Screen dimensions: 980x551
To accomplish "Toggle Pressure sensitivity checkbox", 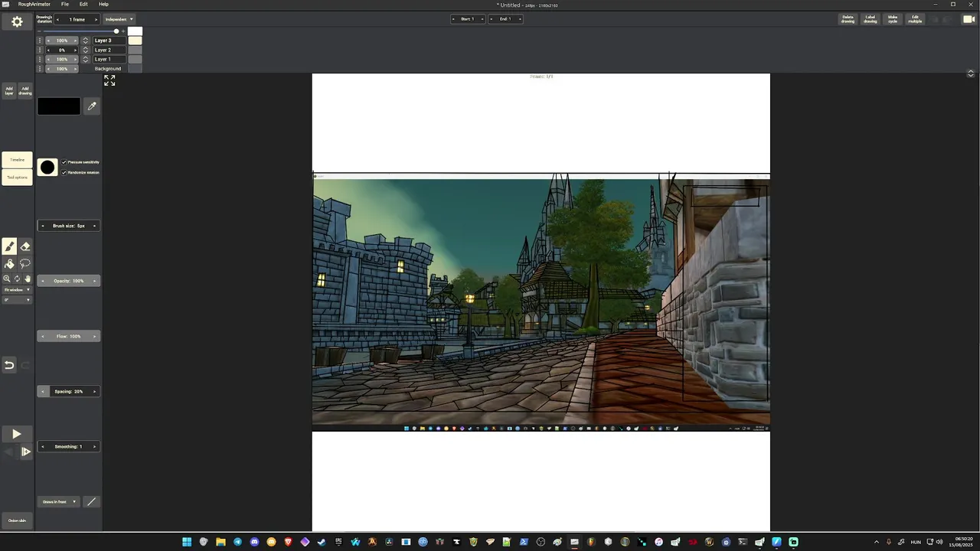I will [64, 162].
